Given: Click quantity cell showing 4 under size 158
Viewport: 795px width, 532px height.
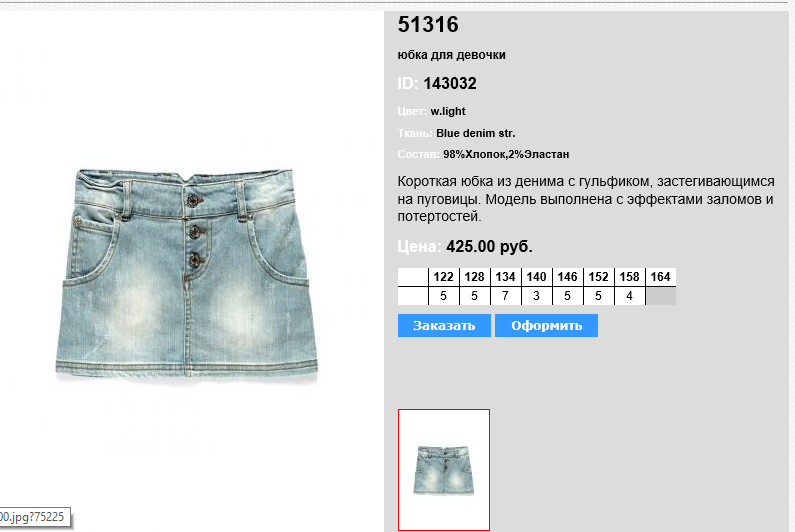Looking at the screenshot, I should tap(629, 296).
